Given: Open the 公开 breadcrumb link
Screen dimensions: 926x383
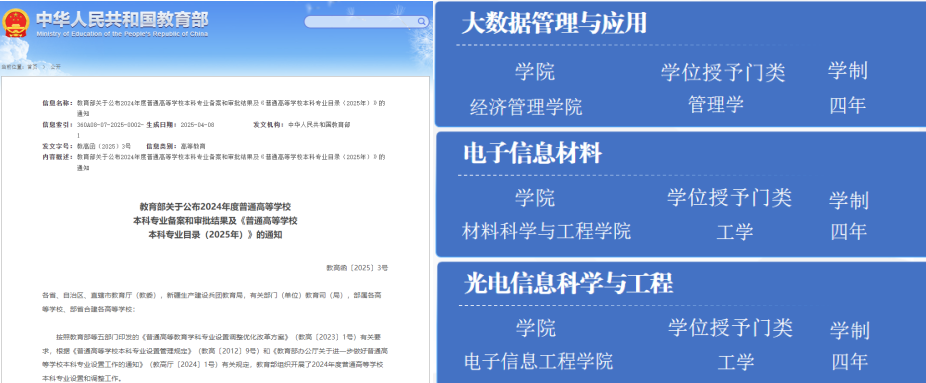Looking at the screenshot, I should [x=56, y=67].
